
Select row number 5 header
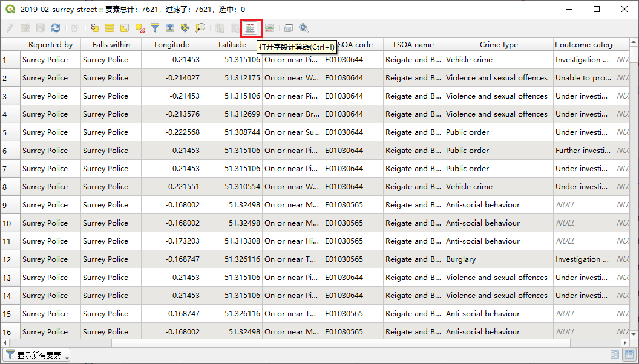click(11, 132)
